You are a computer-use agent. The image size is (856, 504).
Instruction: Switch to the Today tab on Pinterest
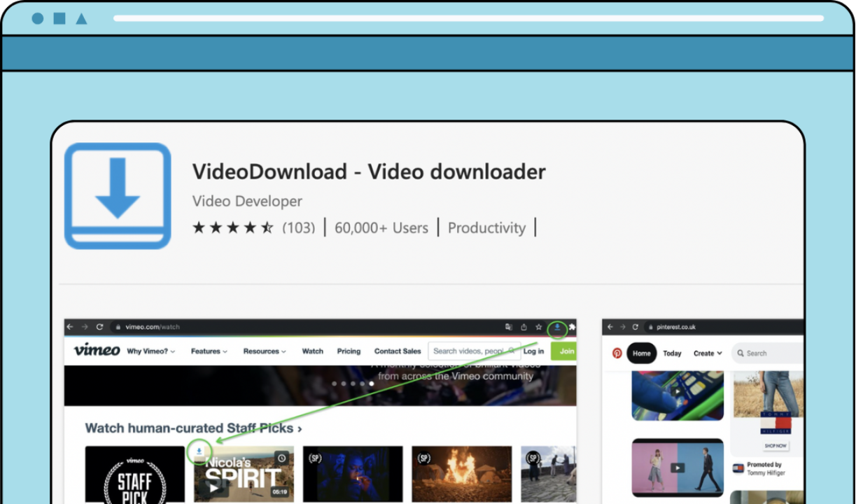(x=672, y=353)
